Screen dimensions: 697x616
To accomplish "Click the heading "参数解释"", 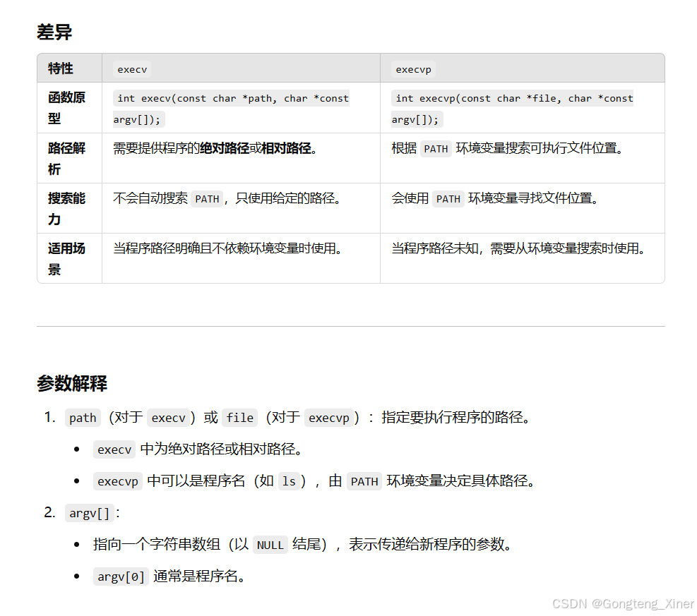I will pyautogui.click(x=72, y=383).
